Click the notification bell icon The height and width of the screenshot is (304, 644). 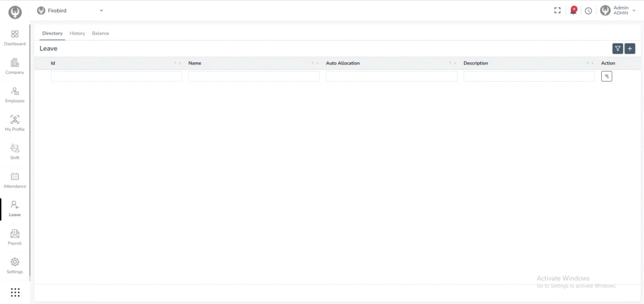pyautogui.click(x=573, y=11)
